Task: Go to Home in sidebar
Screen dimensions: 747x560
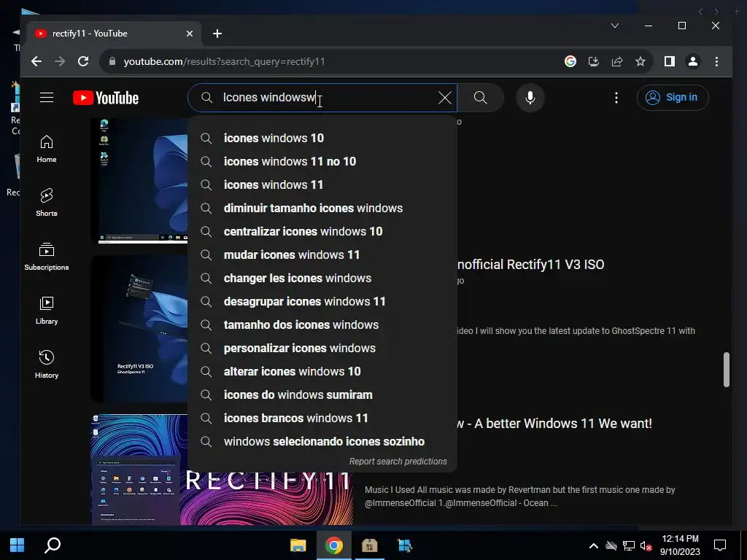Action: click(47, 149)
